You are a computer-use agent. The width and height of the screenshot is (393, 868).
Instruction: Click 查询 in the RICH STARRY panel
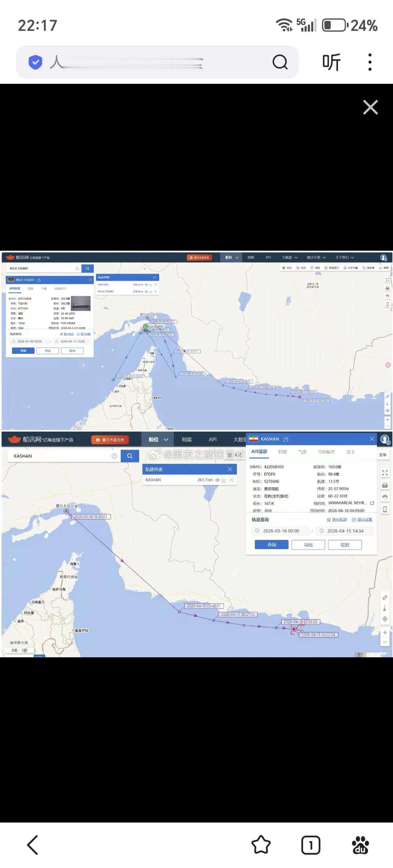point(23,351)
